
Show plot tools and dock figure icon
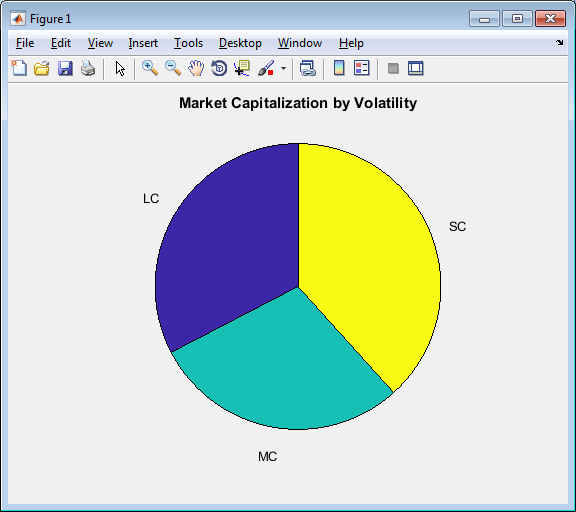416,68
